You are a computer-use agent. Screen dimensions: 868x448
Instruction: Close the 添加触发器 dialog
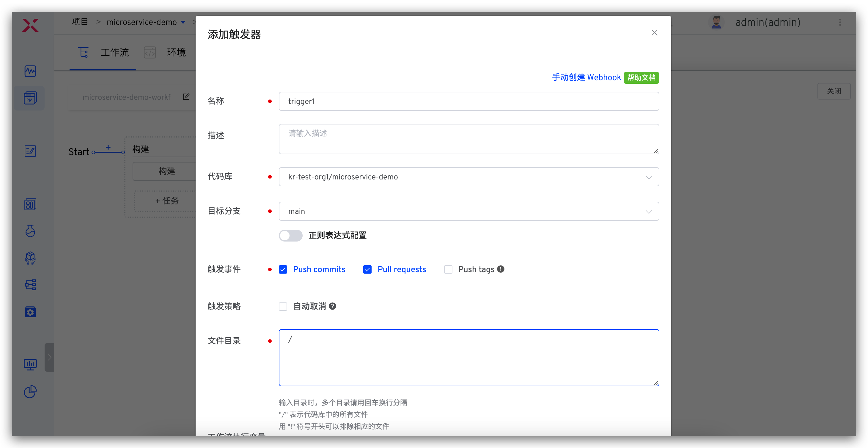[x=654, y=33]
